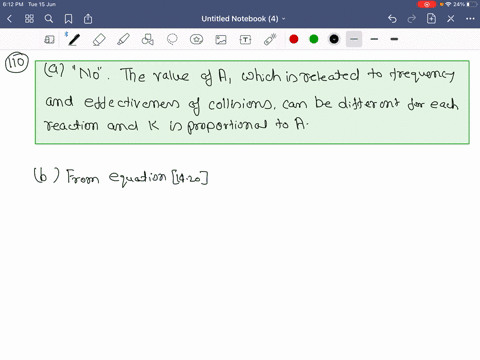Tap the circled problem number 110
The height and width of the screenshot is (360, 480).
tap(17, 62)
